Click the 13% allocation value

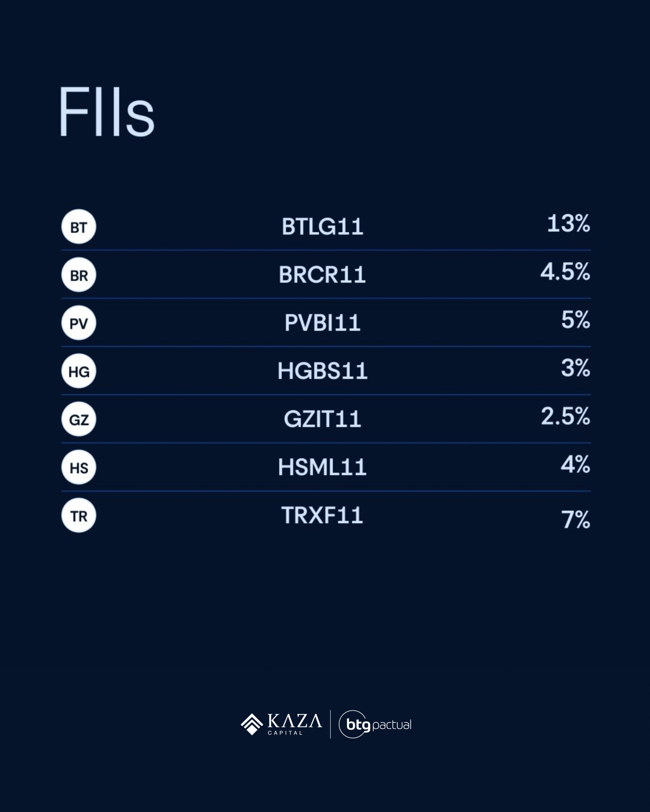click(x=568, y=224)
